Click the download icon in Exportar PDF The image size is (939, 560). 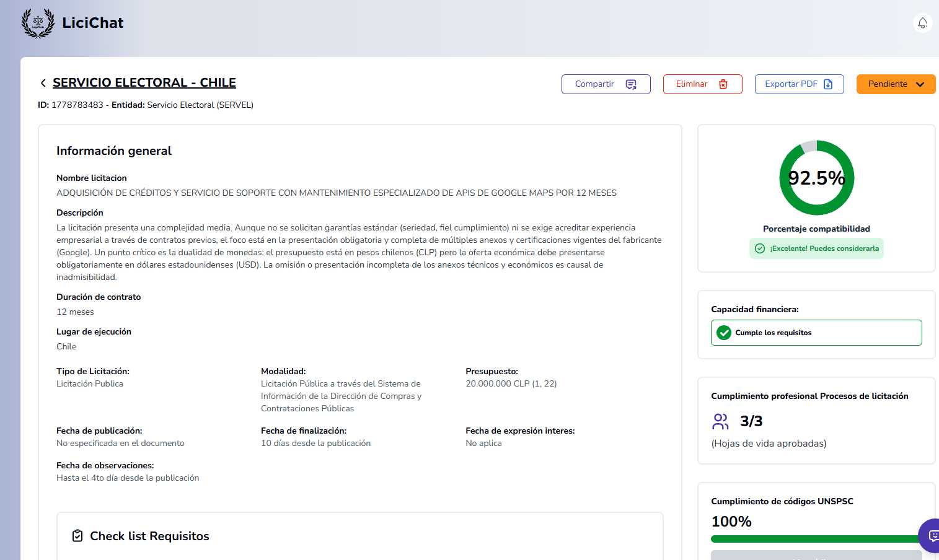(x=828, y=84)
